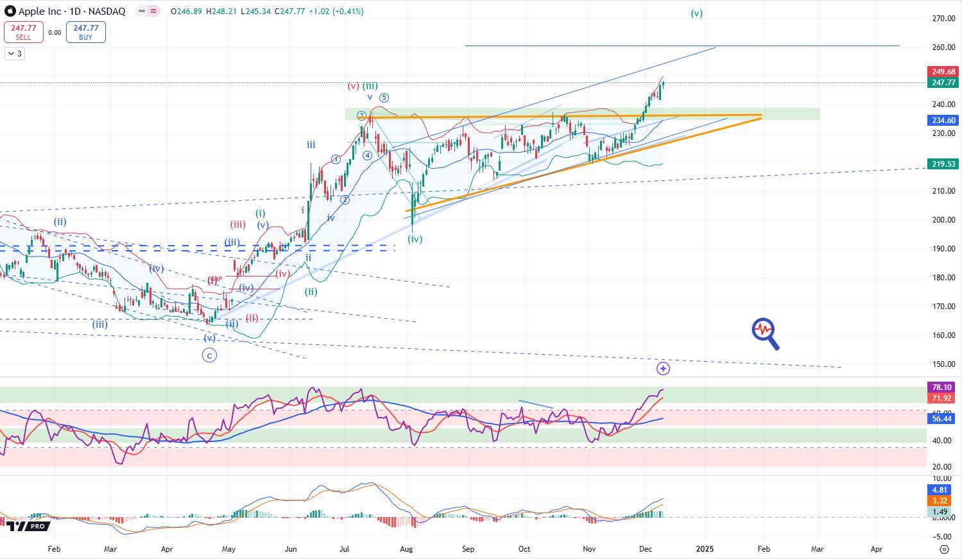Click the grey dash pill icon beside NASDAQ

(142, 12)
